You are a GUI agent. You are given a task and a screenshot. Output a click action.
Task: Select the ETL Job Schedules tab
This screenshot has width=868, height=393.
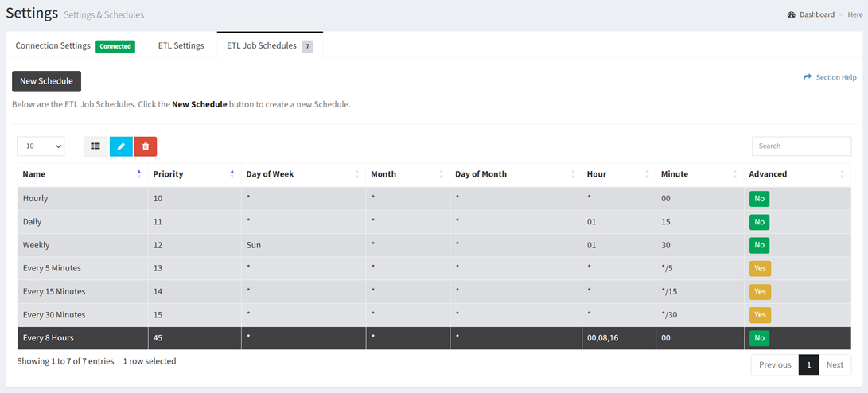[x=262, y=46]
